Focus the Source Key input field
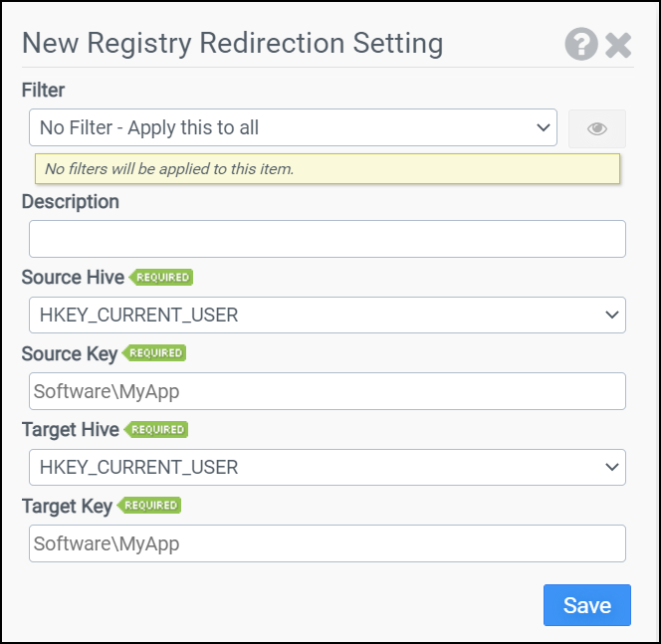The width and height of the screenshot is (661, 644). (x=327, y=391)
